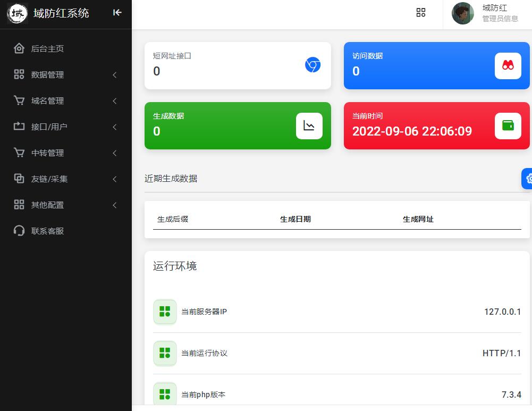
Task: Click the green icon beside 当前运行协议
Action: (x=165, y=353)
